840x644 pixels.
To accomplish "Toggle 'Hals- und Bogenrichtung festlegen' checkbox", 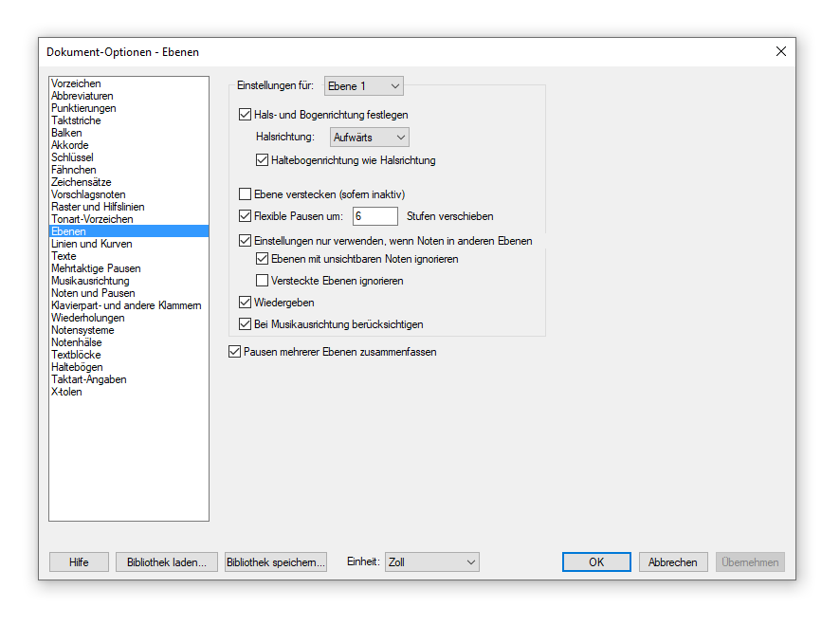I will point(246,115).
